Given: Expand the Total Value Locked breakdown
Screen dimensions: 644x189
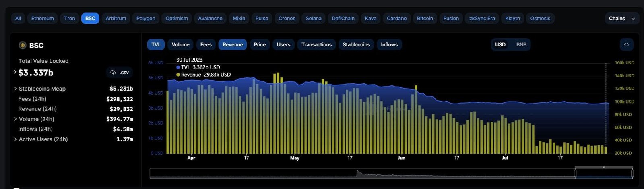Looking at the screenshot, I should [15, 72].
